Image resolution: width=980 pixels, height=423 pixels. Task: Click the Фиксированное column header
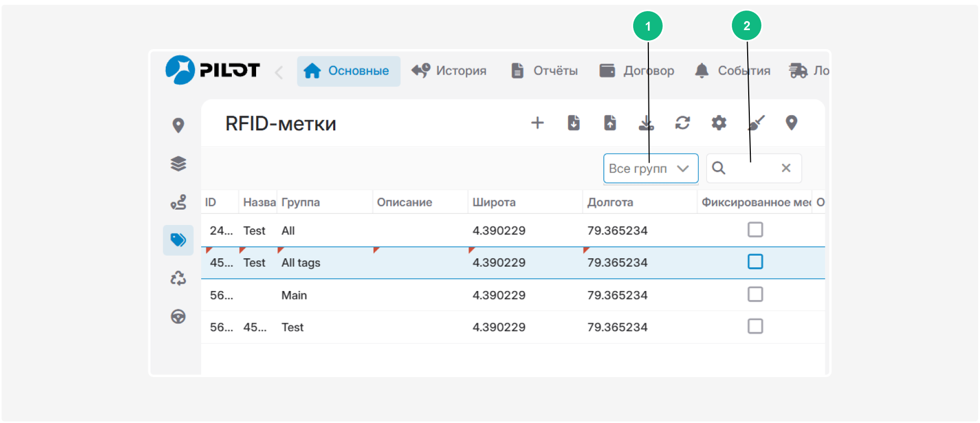click(x=756, y=202)
